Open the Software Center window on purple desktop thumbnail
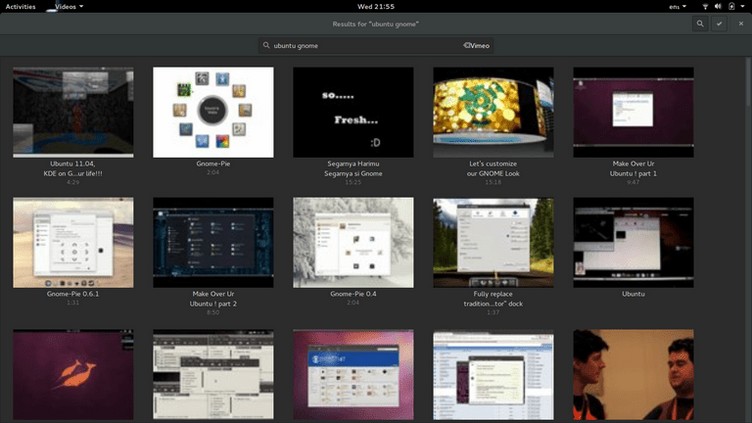 (x=353, y=375)
